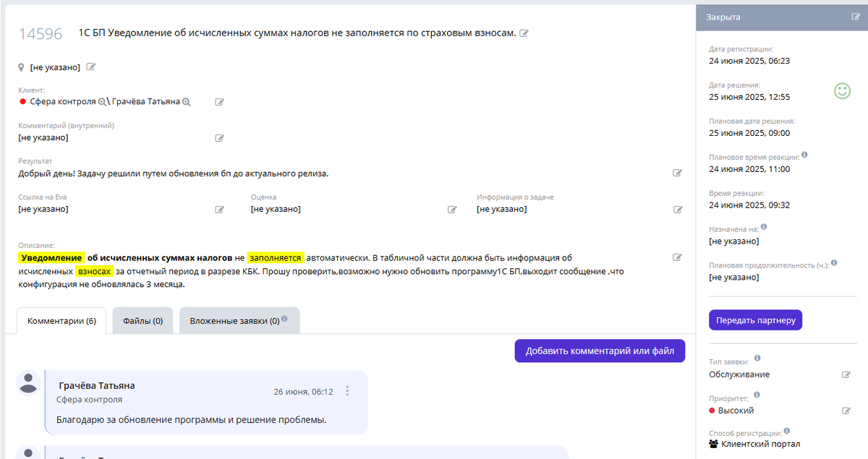Switch to Комментарии (6) tab
Image resolution: width=868 pixels, height=459 pixels.
(61, 321)
